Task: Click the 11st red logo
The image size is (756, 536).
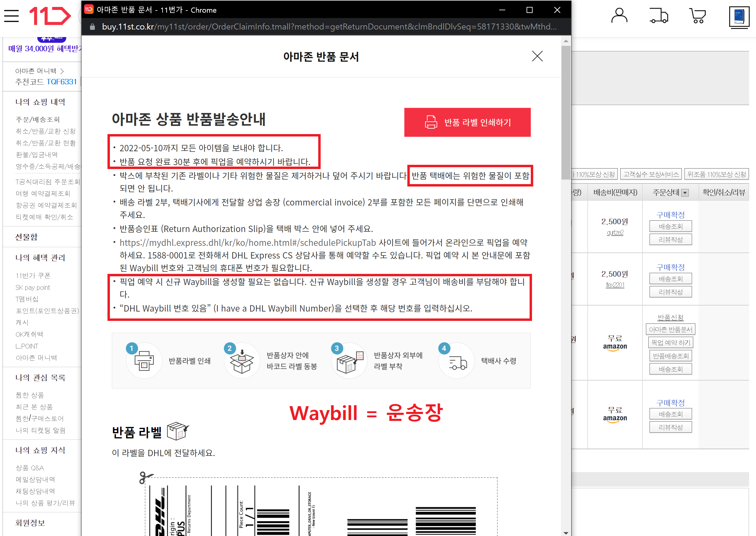Action: pyautogui.click(x=50, y=16)
